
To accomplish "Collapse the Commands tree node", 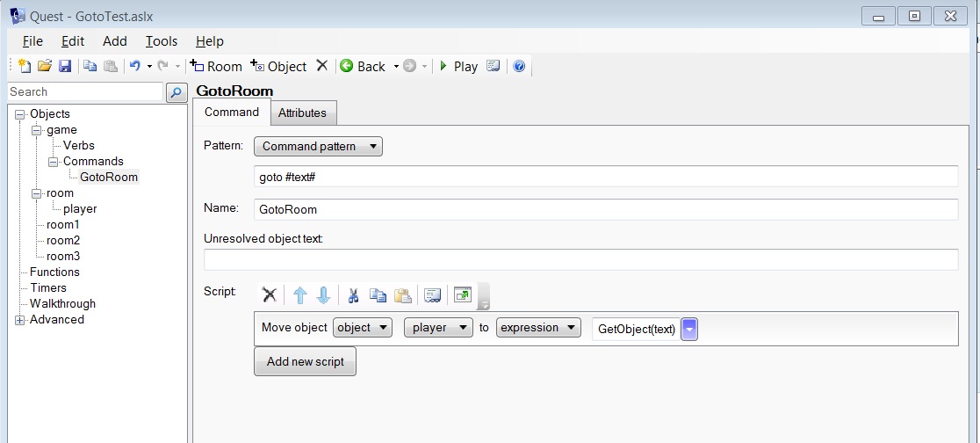I will pyautogui.click(x=53, y=162).
